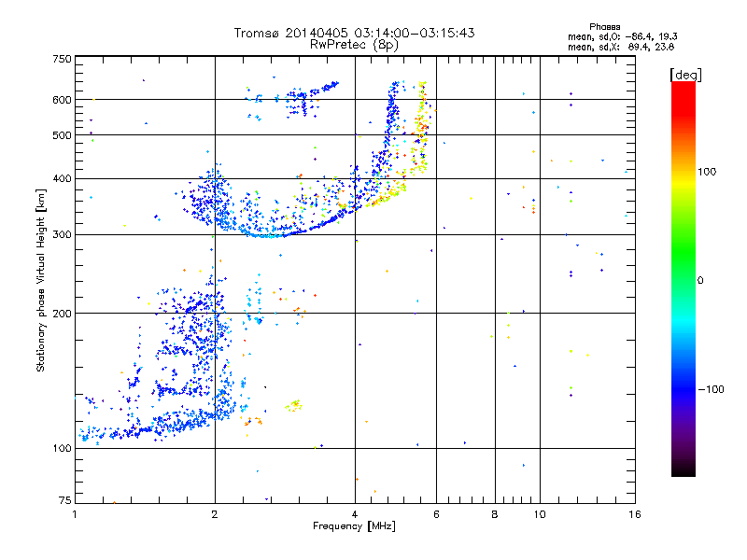The width and height of the screenshot is (747, 560).
Task: Click the y-axis tick label '750'
Action: pyautogui.click(x=62, y=59)
